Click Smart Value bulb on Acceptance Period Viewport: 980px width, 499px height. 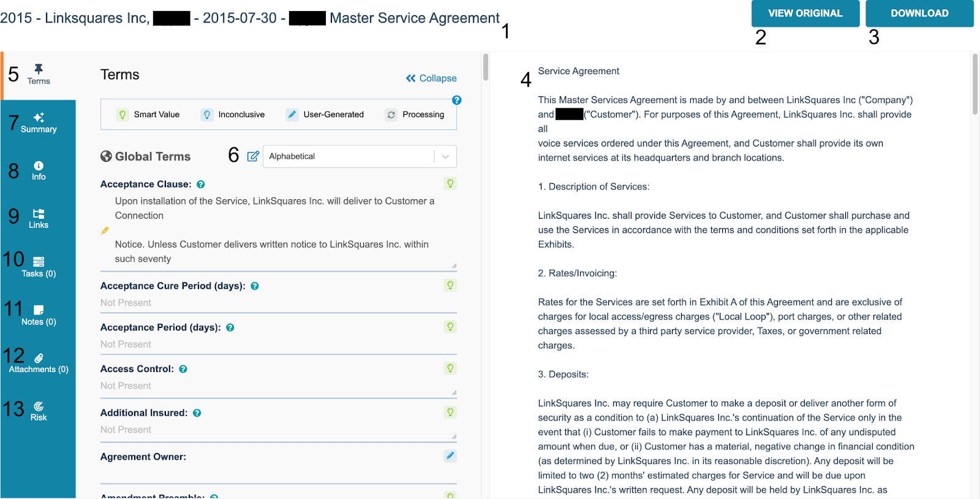click(x=450, y=327)
